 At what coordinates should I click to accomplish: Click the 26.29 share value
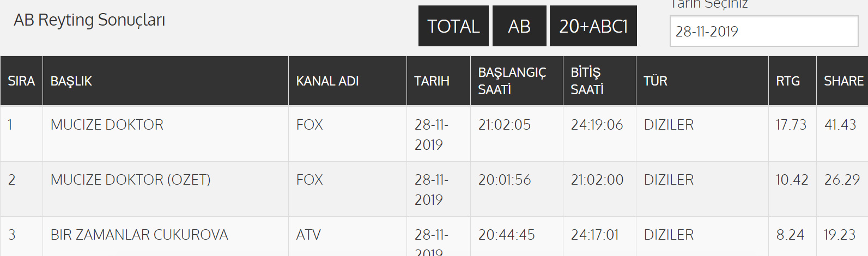click(x=842, y=180)
